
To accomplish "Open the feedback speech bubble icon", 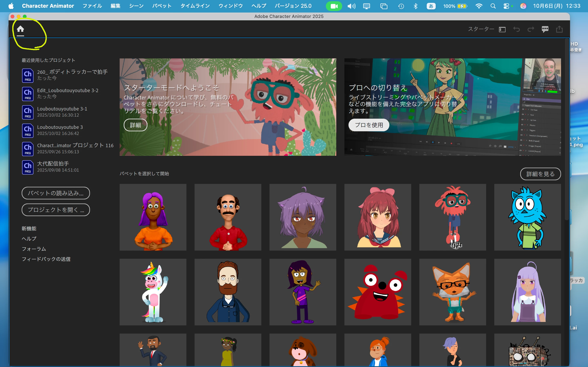I will [545, 29].
